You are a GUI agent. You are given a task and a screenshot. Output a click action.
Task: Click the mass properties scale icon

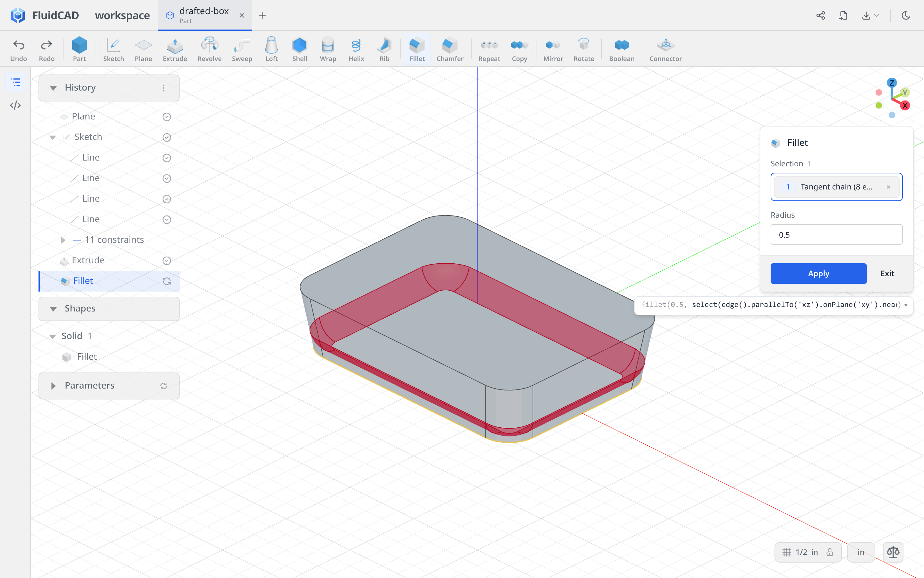[893, 552]
